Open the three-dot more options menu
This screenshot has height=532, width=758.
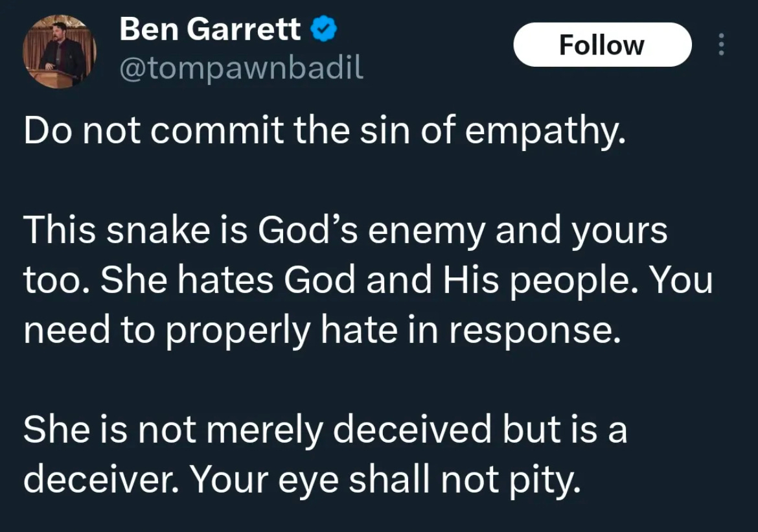tap(721, 45)
